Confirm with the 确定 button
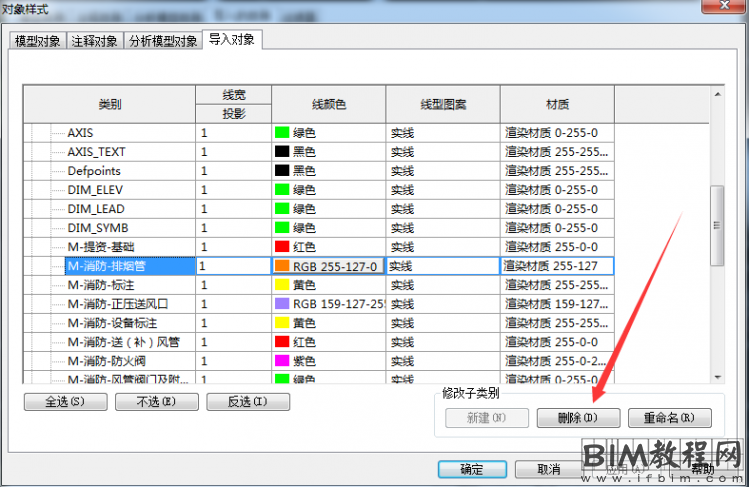The width and height of the screenshot is (749, 487). coord(472,469)
